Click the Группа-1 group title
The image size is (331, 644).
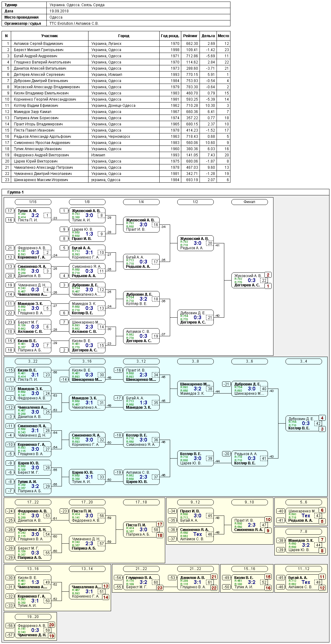15,192
